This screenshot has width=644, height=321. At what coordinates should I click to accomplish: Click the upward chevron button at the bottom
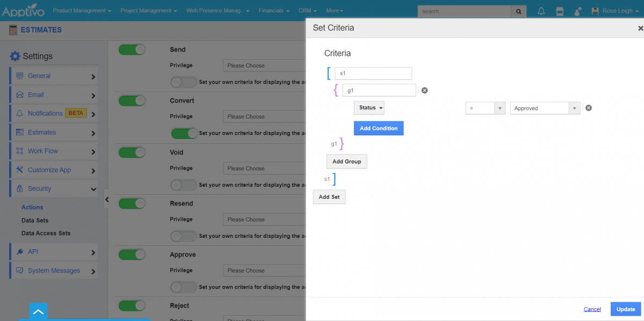[38, 311]
